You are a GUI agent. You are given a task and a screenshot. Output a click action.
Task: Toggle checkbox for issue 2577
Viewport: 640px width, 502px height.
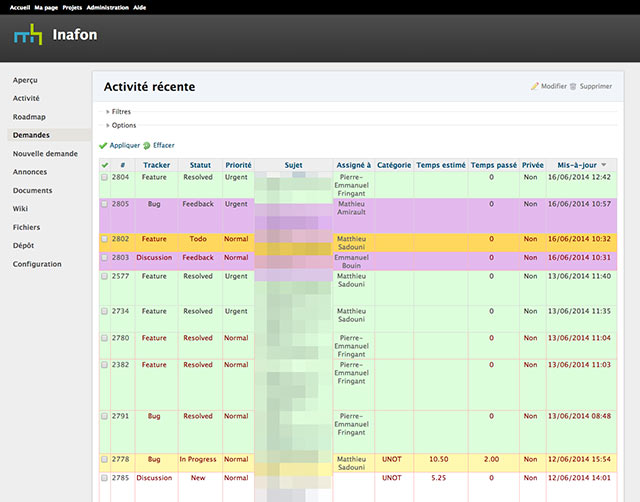pyautogui.click(x=104, y=276)
